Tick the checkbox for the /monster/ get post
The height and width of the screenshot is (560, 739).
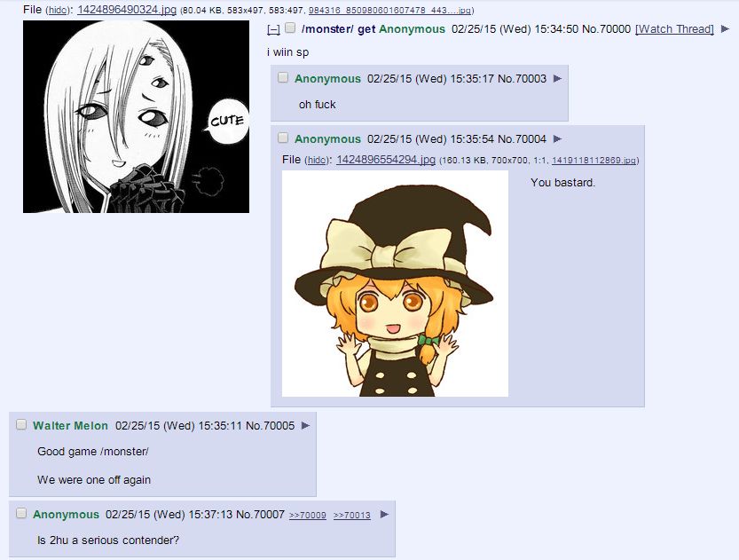pos(290,28)
